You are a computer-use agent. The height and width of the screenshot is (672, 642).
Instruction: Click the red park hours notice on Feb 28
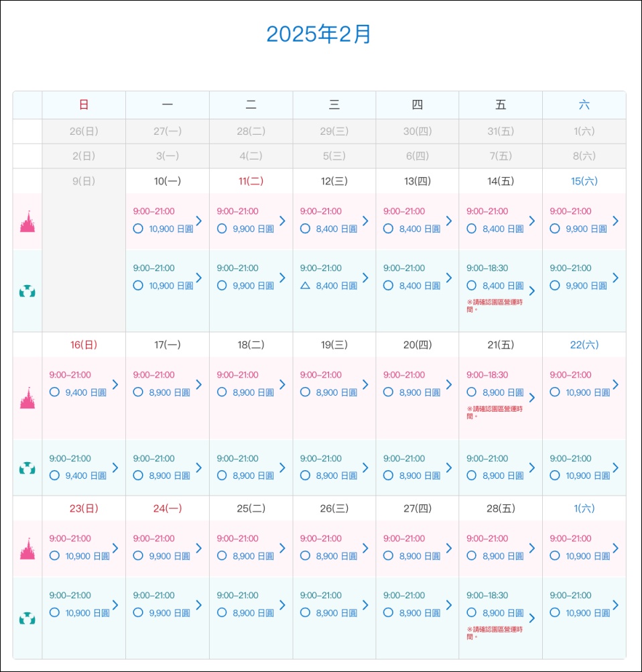click(x=495, y=633)
